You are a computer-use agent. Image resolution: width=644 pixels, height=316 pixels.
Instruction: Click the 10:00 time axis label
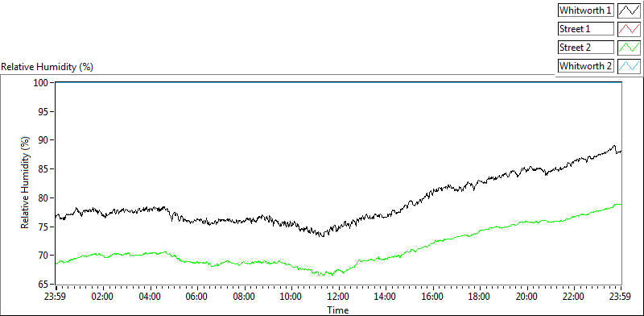pyautogui.click(x=291, y=297)
